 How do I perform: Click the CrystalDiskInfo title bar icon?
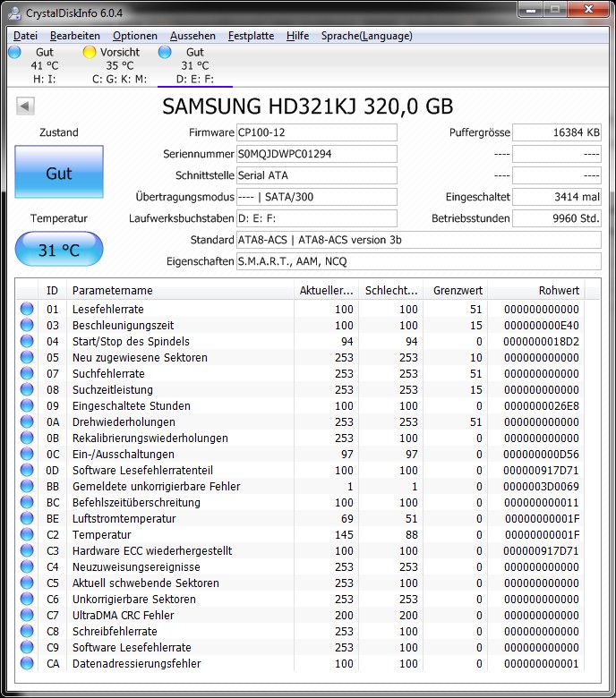(x=14, y=13)
